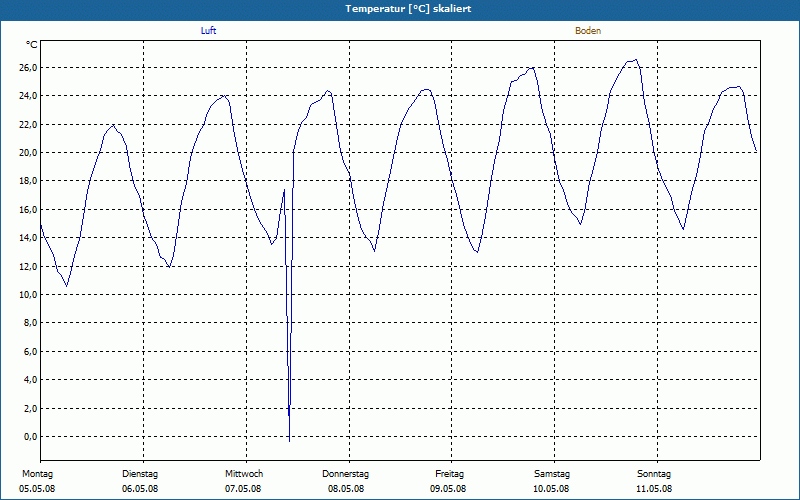Image resolution: width=800 pixels, height=500 pixels.
Task: Click the '16,0' y-axis value
Action: (x=28, y=210)
